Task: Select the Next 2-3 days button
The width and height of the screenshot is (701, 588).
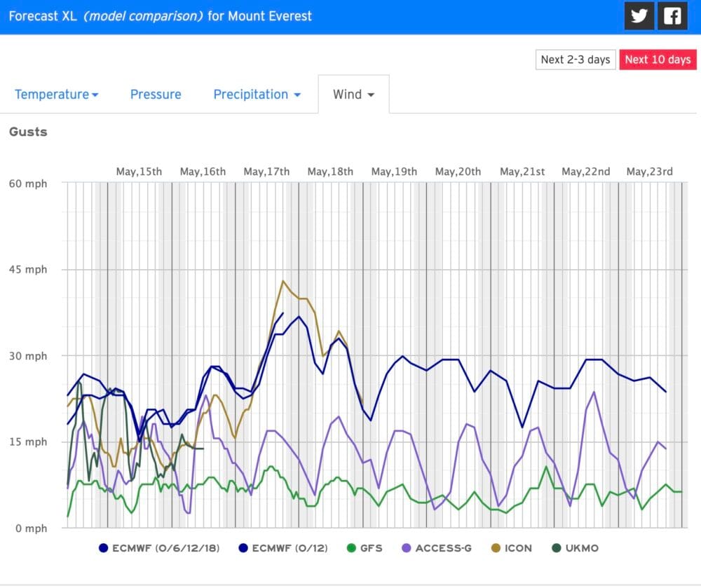Action: coord(576,60)
